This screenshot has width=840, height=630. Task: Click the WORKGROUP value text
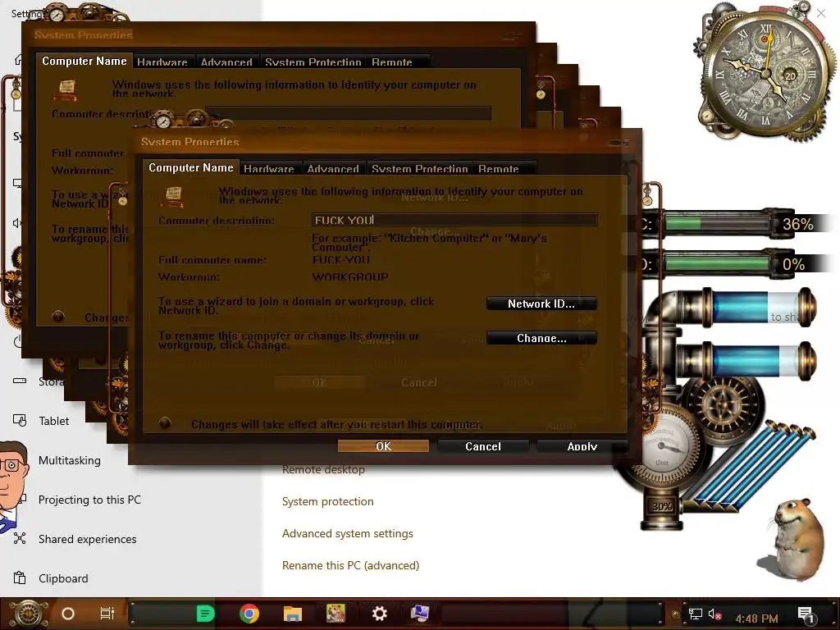pyautogui.click(x=350, y=277)
